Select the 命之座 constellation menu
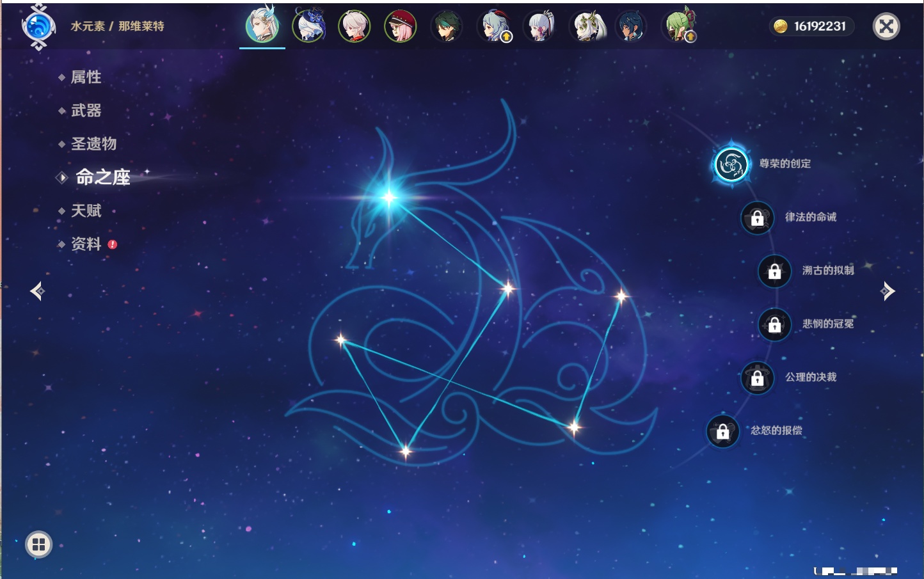 pos(102,177)
